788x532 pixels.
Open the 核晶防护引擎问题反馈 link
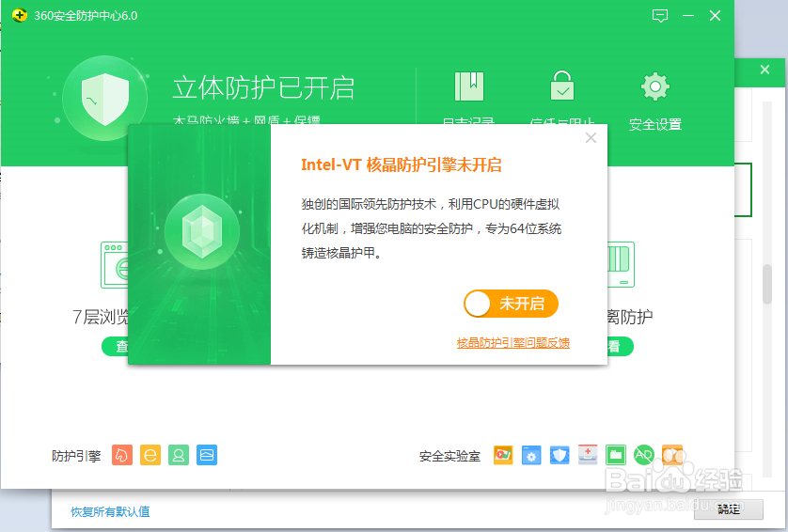pyautogui.click(x=513, y=343)
